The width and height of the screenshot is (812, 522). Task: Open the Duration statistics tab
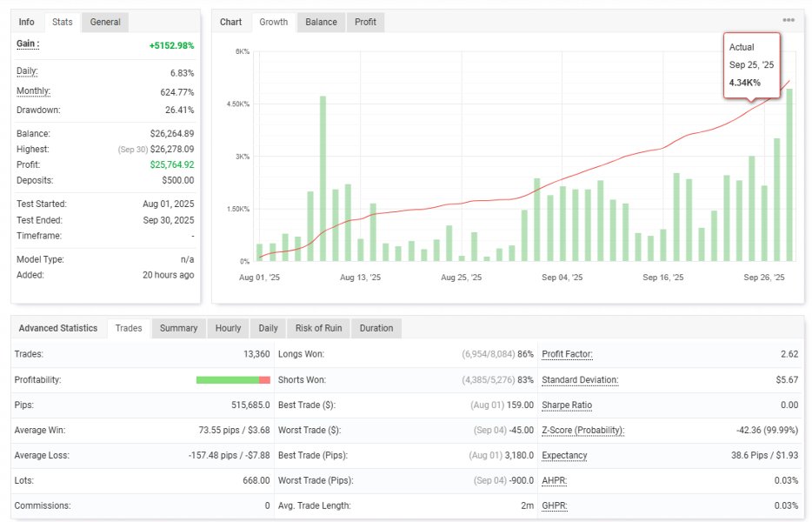pos(376,328)
